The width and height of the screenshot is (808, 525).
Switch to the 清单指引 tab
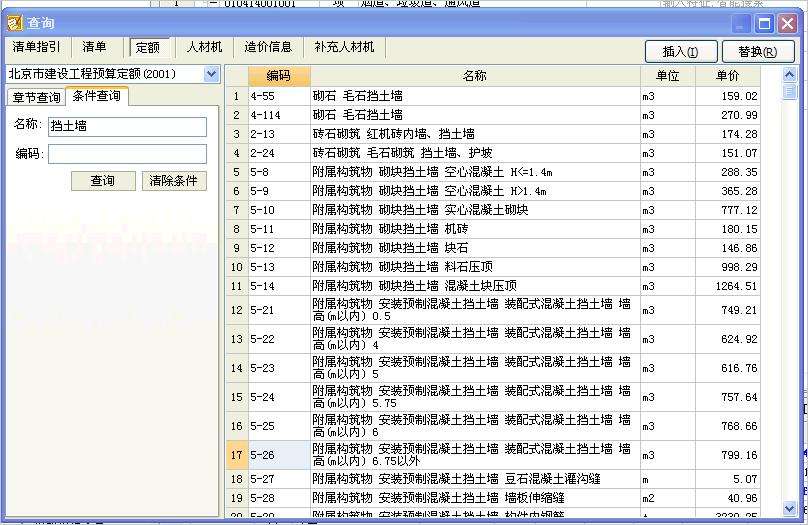point(36,47)
